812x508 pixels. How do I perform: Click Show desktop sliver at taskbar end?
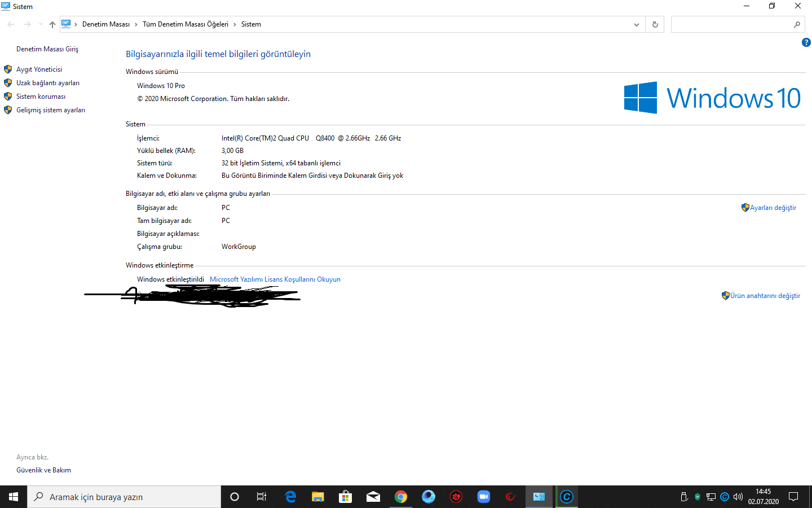(810, 497)
